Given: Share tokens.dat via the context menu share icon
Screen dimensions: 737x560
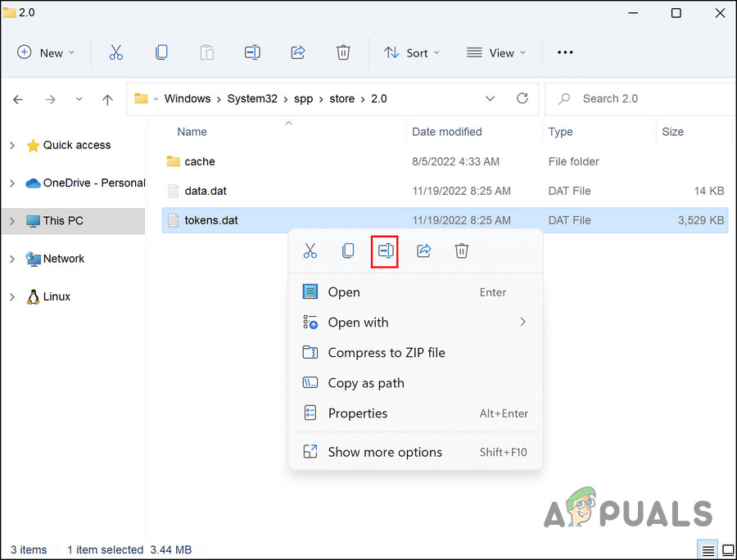Looking at the screenshot, I should click(423, 251).
